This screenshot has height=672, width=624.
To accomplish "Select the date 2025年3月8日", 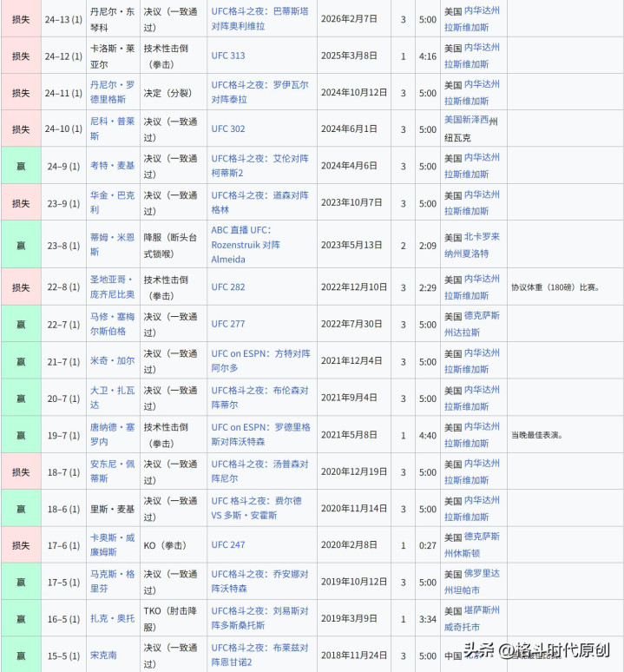I will 349,56.
